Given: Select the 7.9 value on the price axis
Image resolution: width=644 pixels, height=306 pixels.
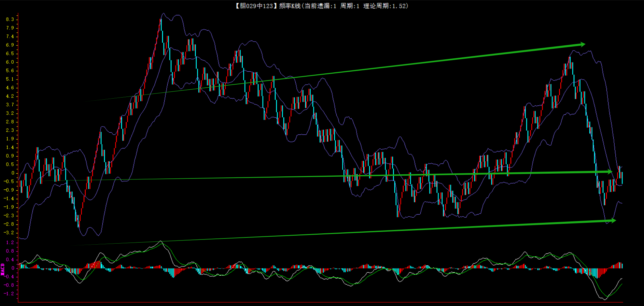Looking at the screenshot, I should click(x=10, y=28).
